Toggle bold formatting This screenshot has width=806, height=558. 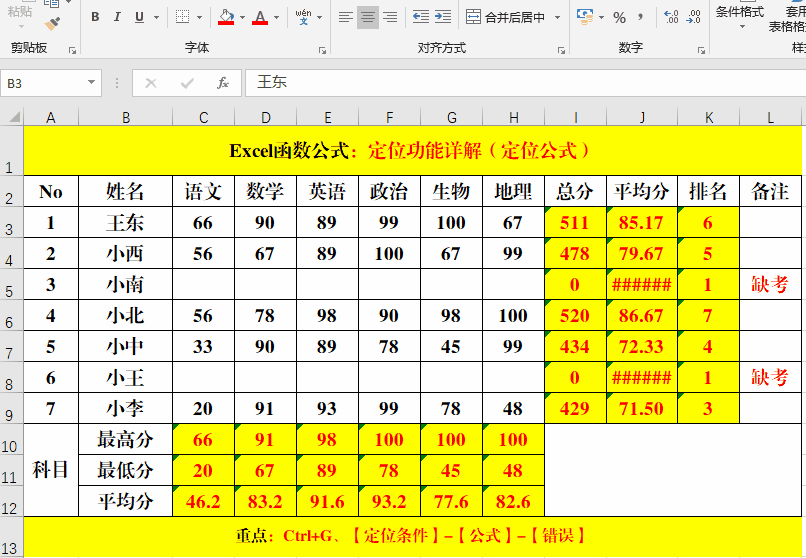click(95, 17)
